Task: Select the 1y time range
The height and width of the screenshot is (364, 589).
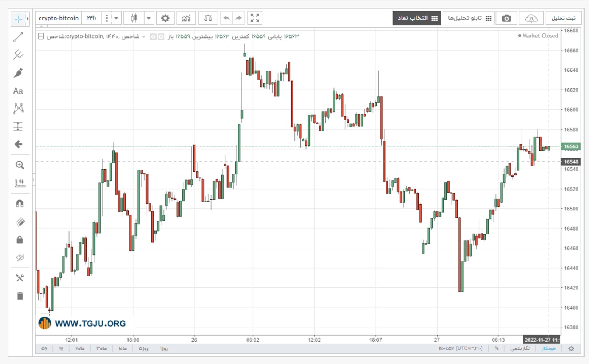Action: click(x=61, y=348)
